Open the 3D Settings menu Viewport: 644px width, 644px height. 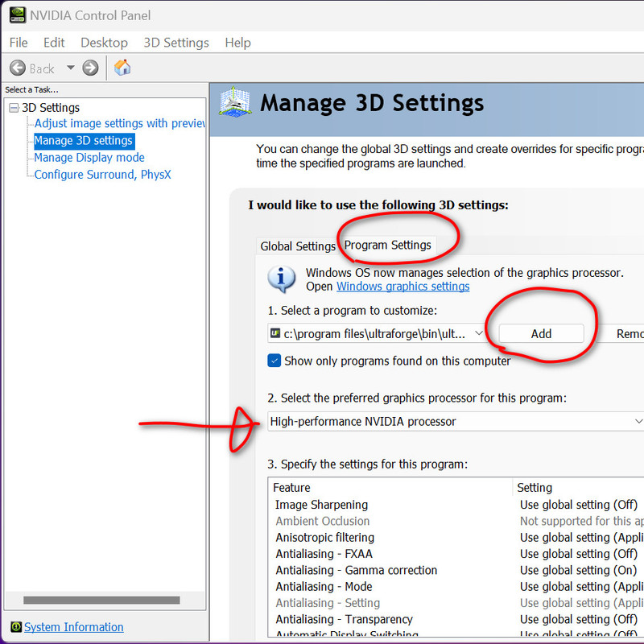click(176, 43)
